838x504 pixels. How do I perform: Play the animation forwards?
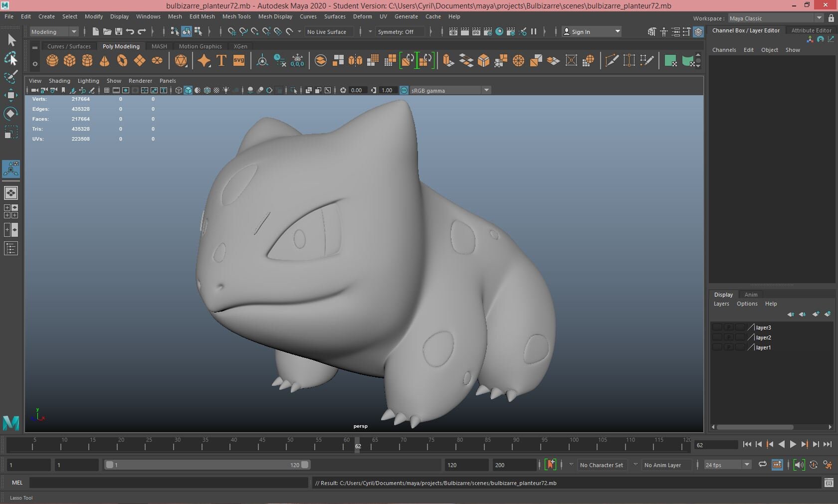point(793,444)
